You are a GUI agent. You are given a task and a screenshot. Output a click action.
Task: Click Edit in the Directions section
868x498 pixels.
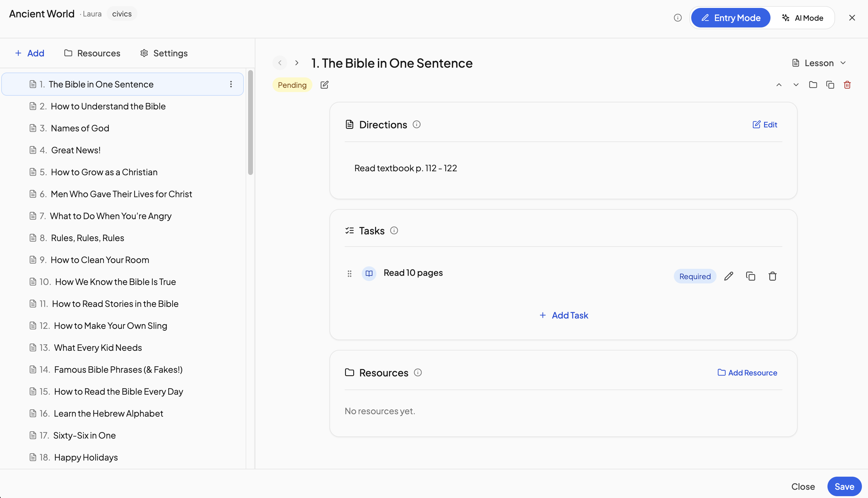[x=765, y=124]
